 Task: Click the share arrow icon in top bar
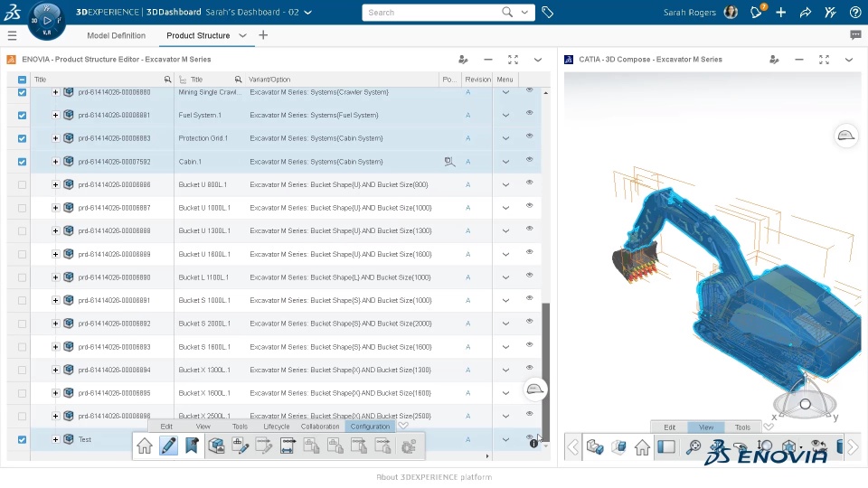pyautogui.click(x=806, y=12)
